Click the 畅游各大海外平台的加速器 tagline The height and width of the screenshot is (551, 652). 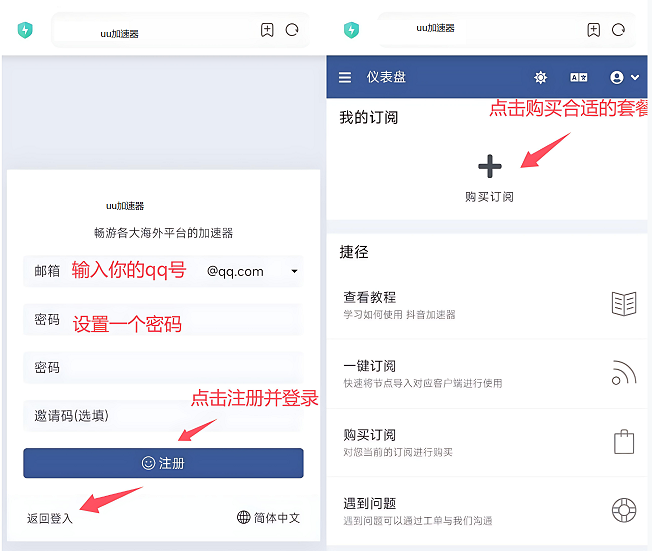pos(163,233)
